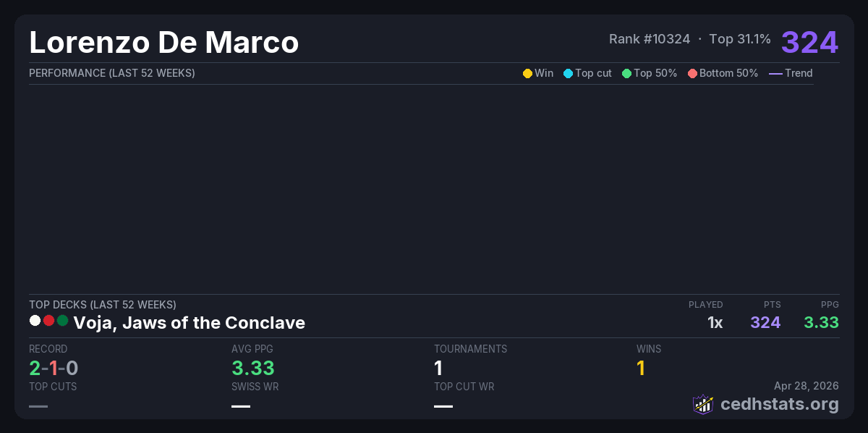Click the large purple 324 score
This screenshot has width=868, height=433.
click(x=809, y=42)
